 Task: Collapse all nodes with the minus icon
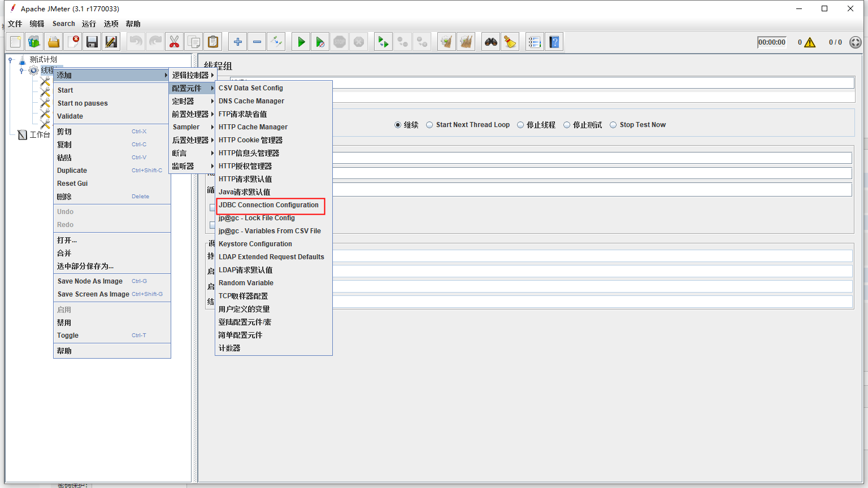click(257, 42)
